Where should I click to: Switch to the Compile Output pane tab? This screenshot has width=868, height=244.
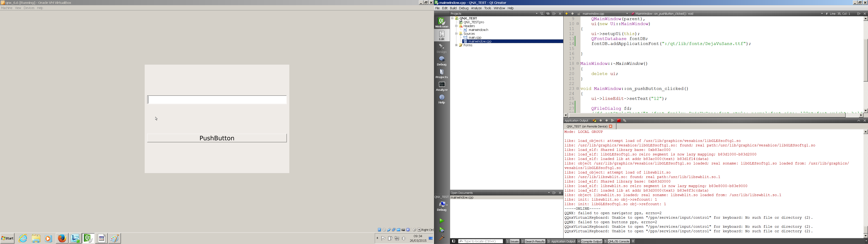[x=589, y=241]
